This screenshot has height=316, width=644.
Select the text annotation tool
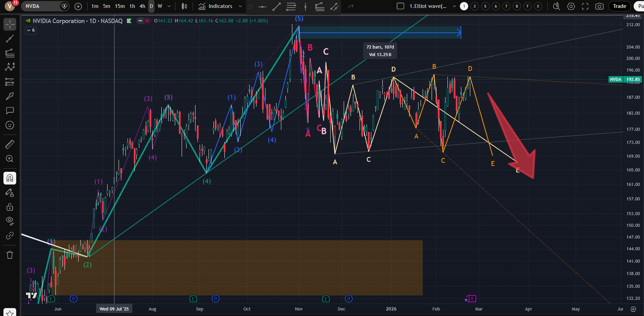click(10, 110)
